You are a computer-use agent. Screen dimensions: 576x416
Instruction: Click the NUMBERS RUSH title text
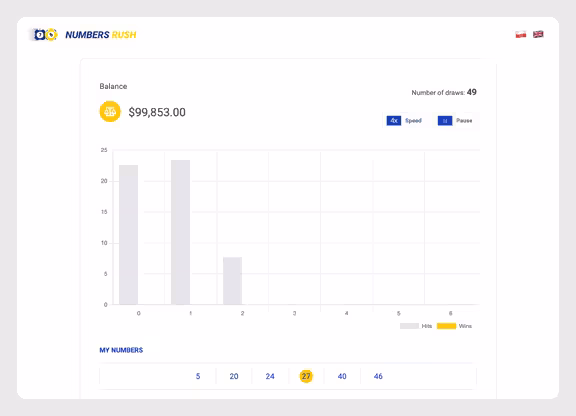pyautogui.click(x=101, y=35)
